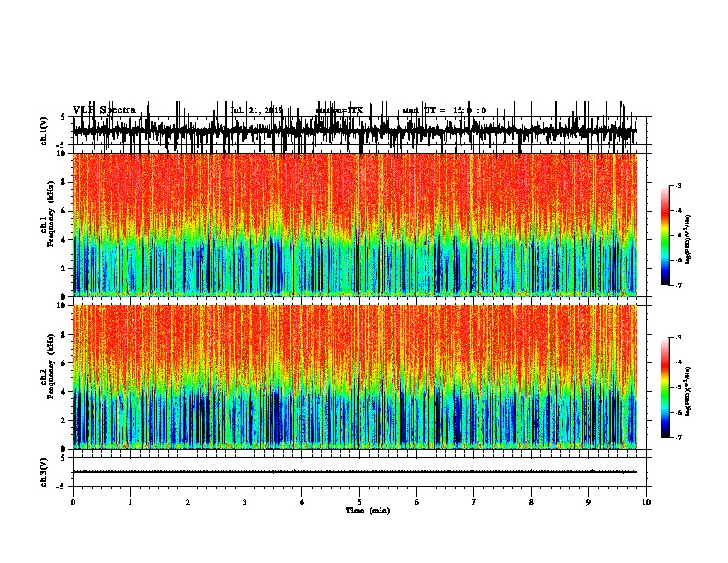728x563 pixels.
Task: Click the ch.2 "Frequency (kHz)" axis label
Action: pos(51,366)
